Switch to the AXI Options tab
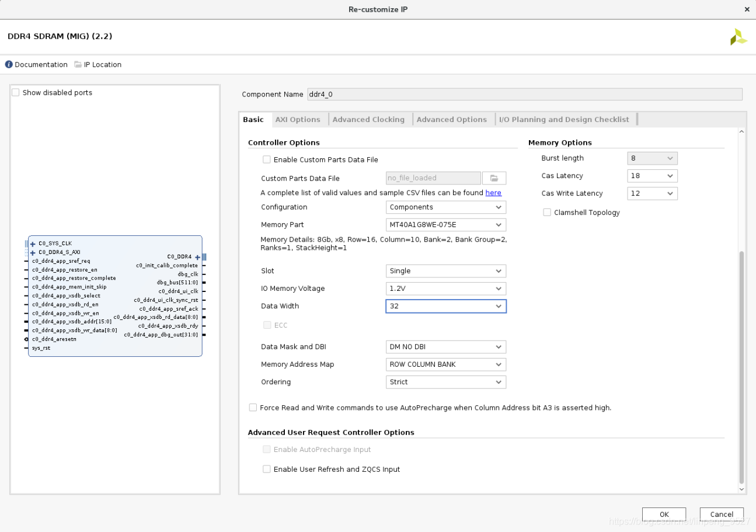 click(298, 120)
